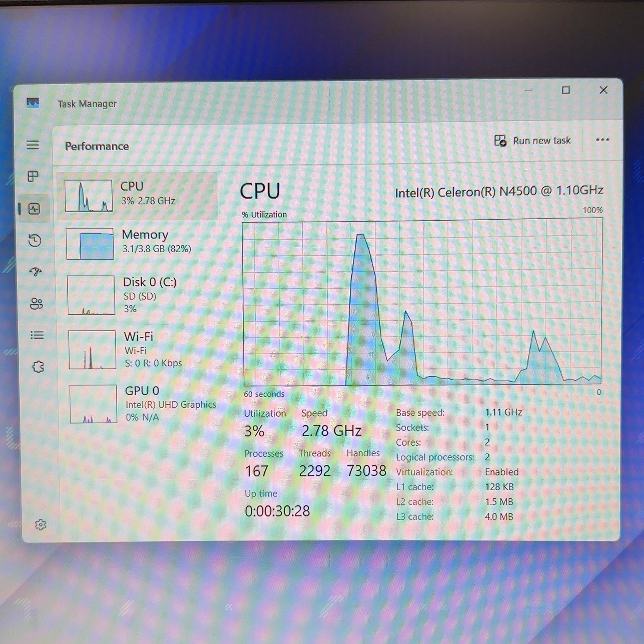This screenshot has height=644, width=644.
Task: Select the Disk 0 (C:) entry
Action: (139, 295)
